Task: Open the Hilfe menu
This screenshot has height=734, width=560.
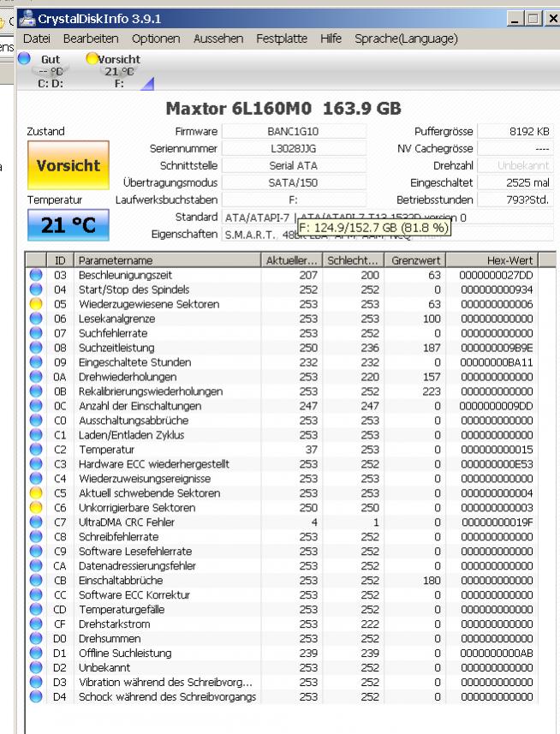Action: (331, 39)
